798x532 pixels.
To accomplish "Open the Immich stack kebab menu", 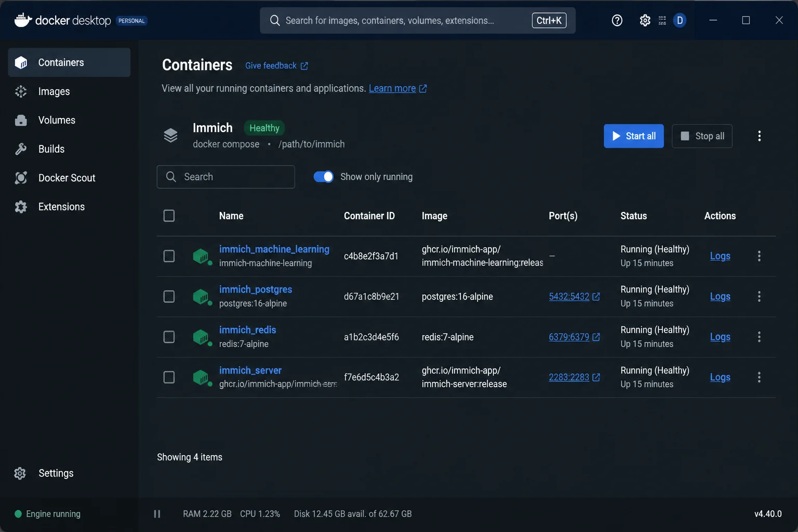I will pyautogui.click(x=760, y=136).
